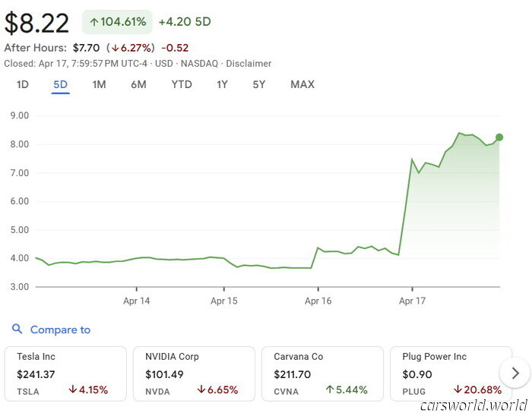Open the NVIDIA Corp comparison card
This screenshot has height=416, width=532.
click(194, 373)
